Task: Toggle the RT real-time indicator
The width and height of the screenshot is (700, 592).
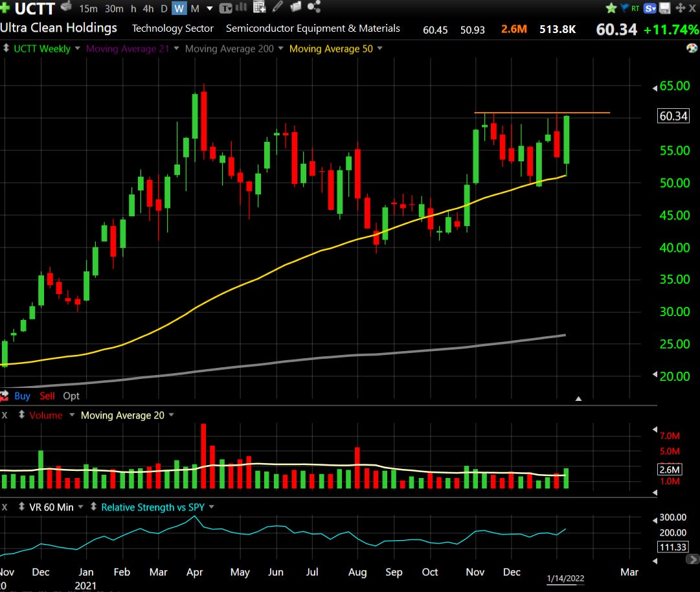Action: (635, 8)
